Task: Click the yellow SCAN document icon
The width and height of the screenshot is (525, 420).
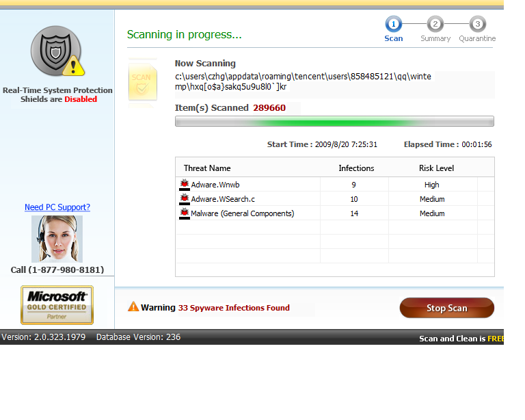Action: pyautogui.click(x=143, y=82)
